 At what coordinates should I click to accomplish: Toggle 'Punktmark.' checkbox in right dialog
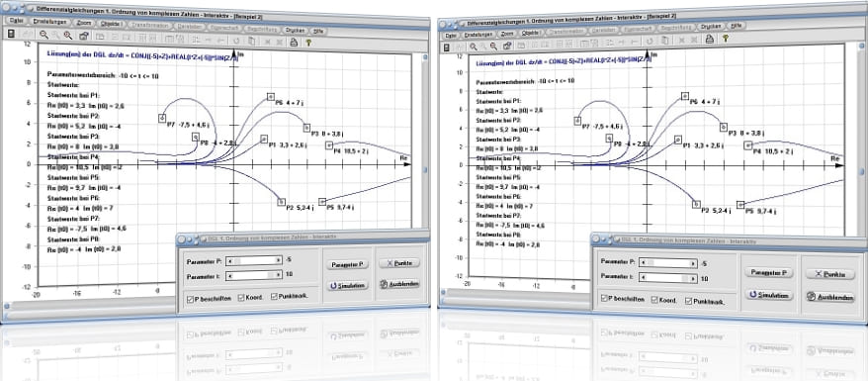click(689, 301)
